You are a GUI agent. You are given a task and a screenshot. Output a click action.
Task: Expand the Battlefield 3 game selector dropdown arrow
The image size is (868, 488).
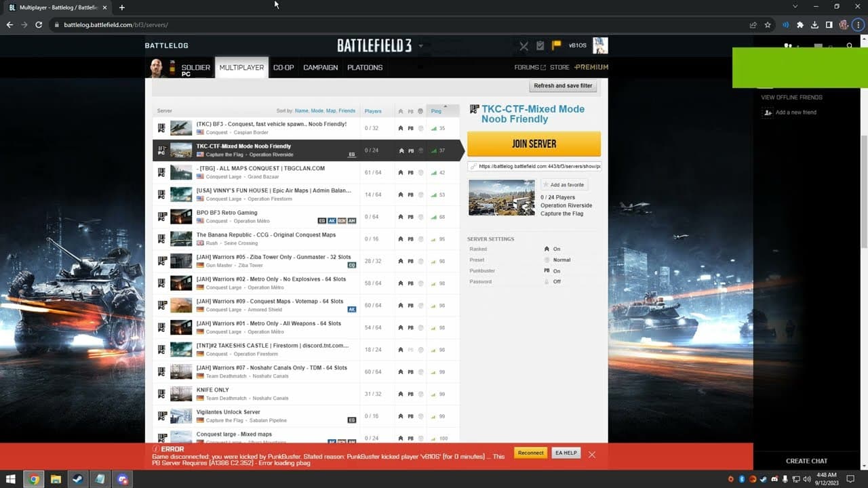[421, 46]
